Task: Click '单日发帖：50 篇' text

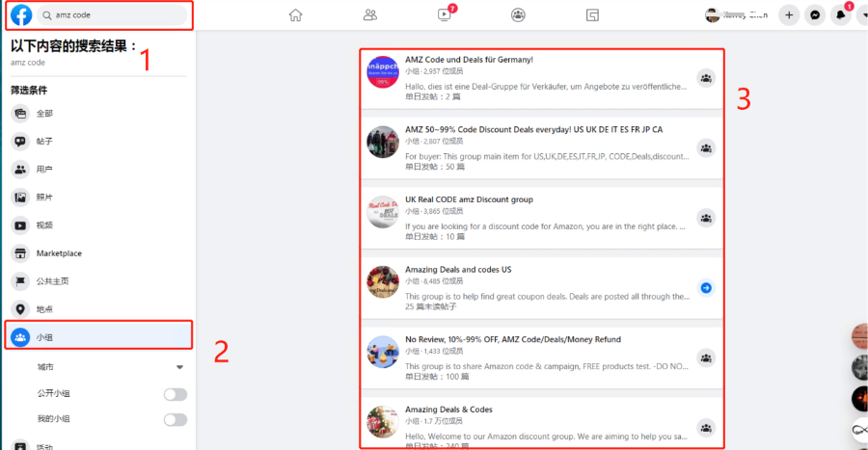Action: click(x=435, y=167)
